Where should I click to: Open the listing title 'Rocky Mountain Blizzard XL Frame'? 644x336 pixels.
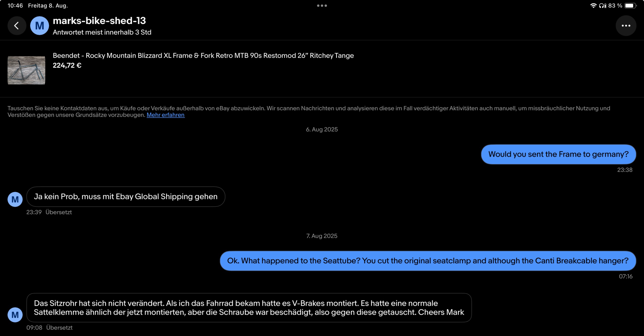(x=203, y=55)
